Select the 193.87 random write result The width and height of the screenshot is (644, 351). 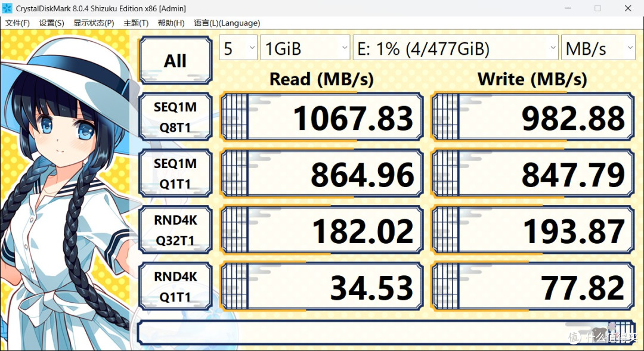533,230
